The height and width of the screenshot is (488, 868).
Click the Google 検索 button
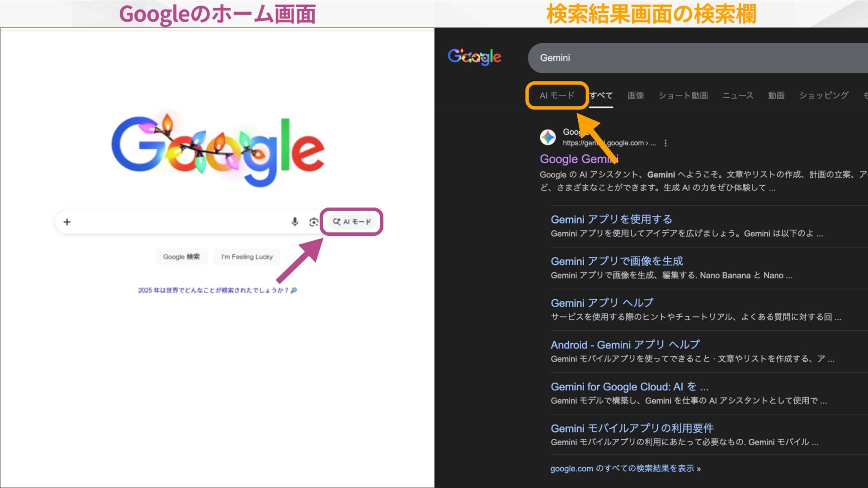click(x=181, y=256)
